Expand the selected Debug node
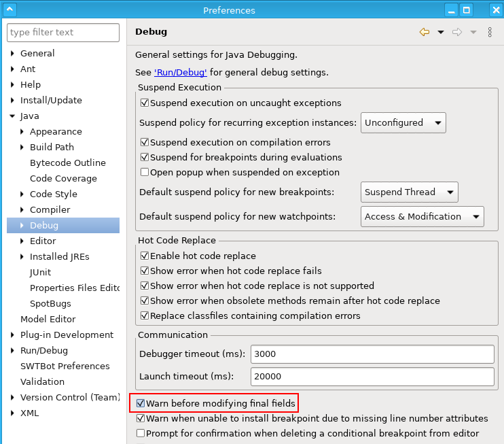504x444 pixels. point(22,225)
